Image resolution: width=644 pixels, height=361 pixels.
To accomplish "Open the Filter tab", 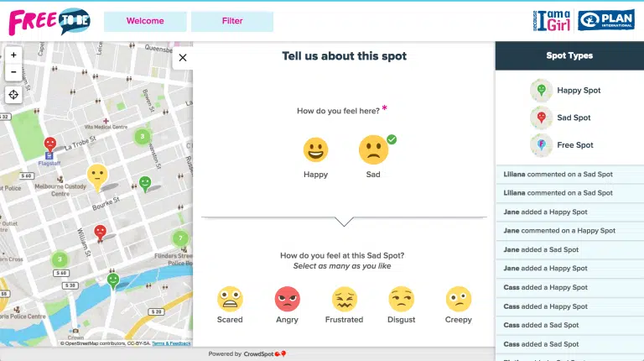I will click(232, 21).
